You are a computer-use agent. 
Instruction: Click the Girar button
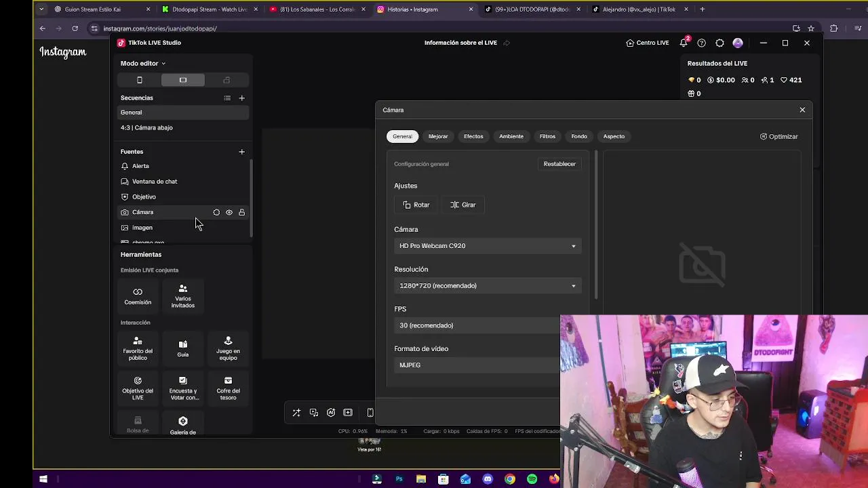click(462, 205)
